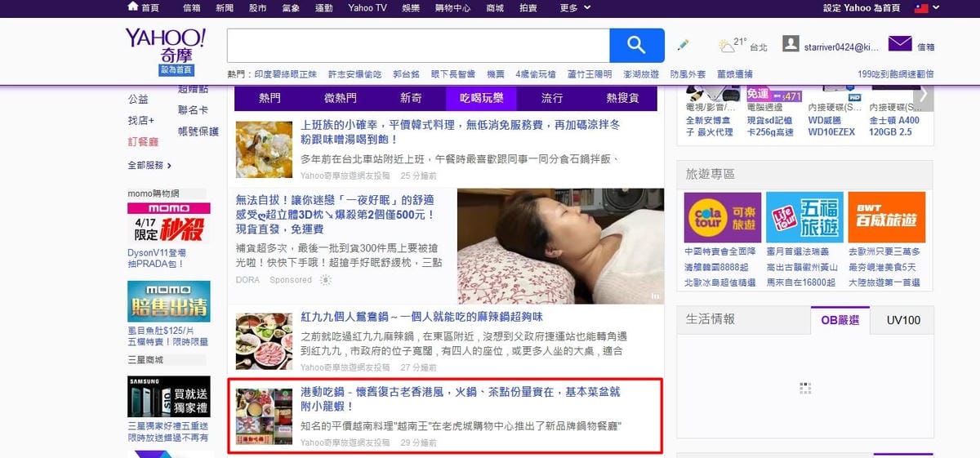Click 找店+ in the left sidebar
Viewport: 980px width, 458px height.
click(x=140, y=120)
